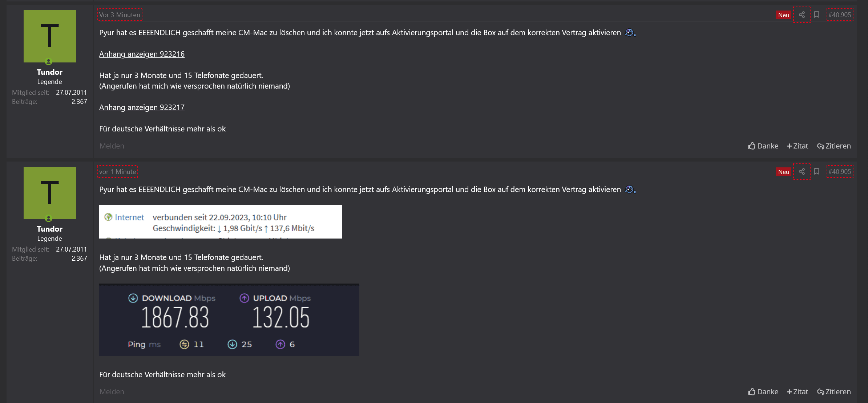Reply to first post using Zitieren

[834, 146]
